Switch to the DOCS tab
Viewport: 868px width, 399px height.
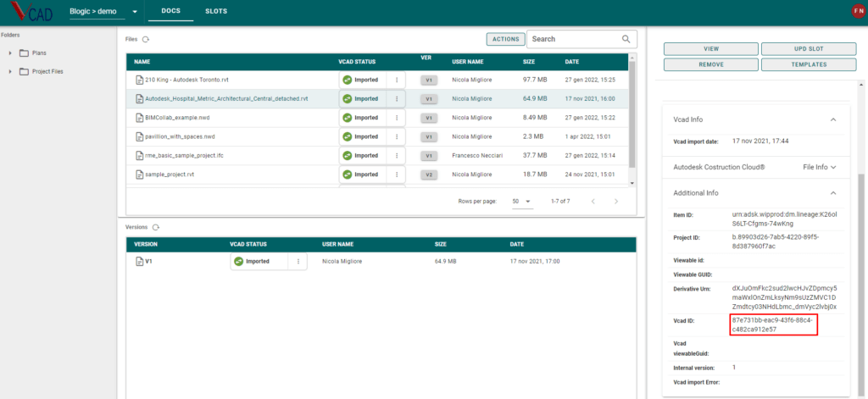[x=170, y=11]
